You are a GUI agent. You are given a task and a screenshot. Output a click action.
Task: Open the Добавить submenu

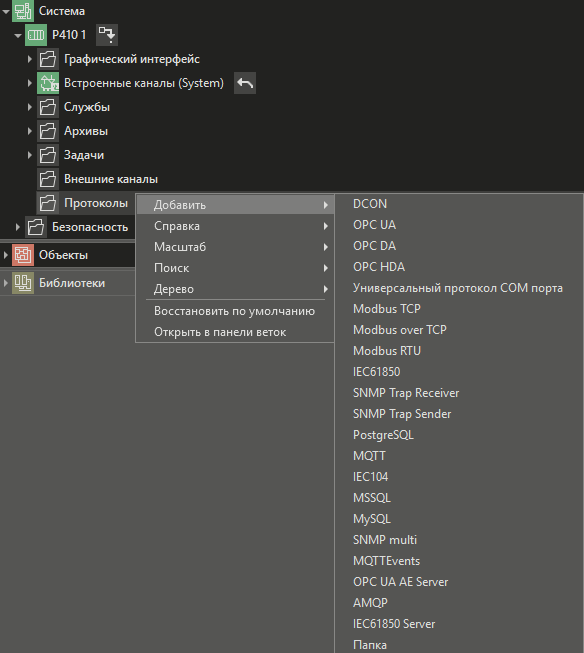coord(235,205)
